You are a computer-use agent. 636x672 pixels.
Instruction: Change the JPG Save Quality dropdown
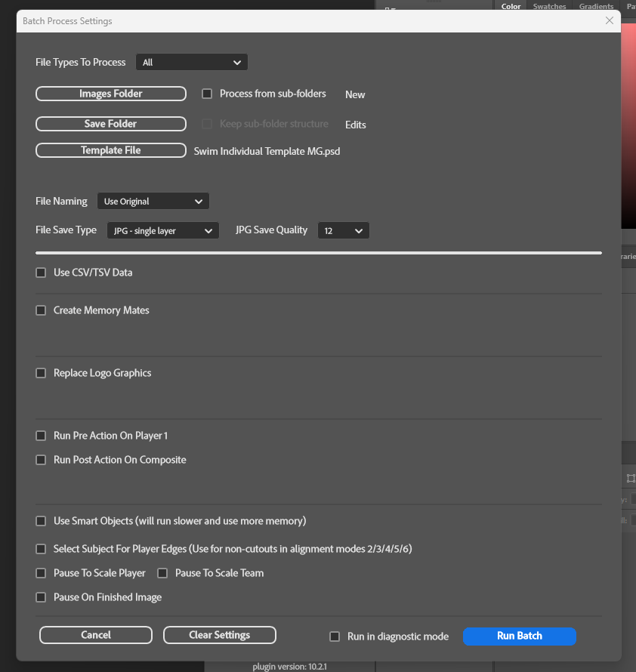click(343, 230)
